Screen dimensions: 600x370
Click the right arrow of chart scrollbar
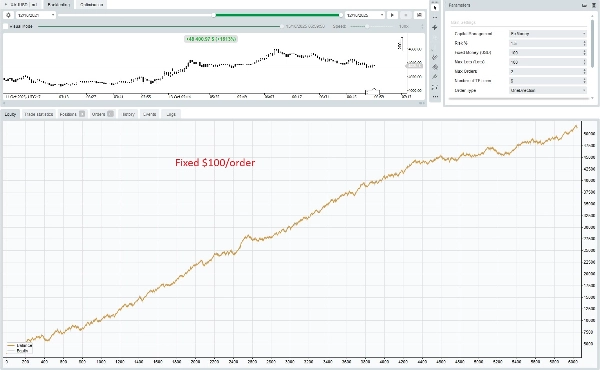tap(423, 103)
